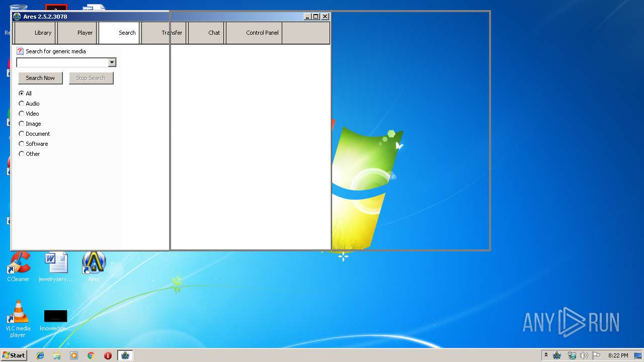Expand the search keyword dropdown arrow
Screen dimensions: 644x362
(112, 62)
